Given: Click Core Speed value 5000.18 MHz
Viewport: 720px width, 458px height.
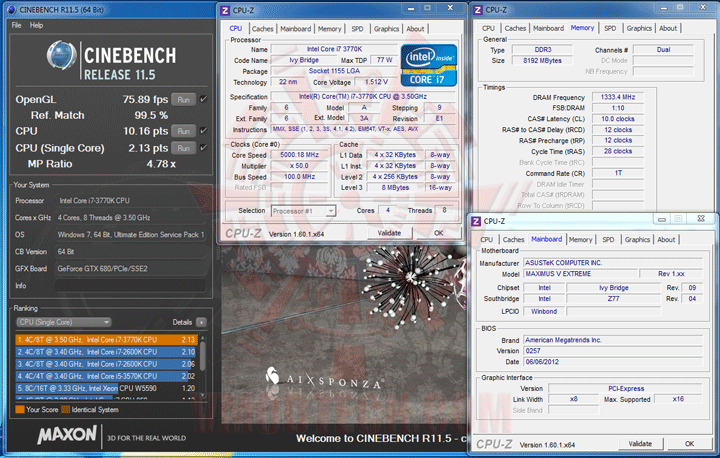Looking at the screenshot, I should [299, 155].
